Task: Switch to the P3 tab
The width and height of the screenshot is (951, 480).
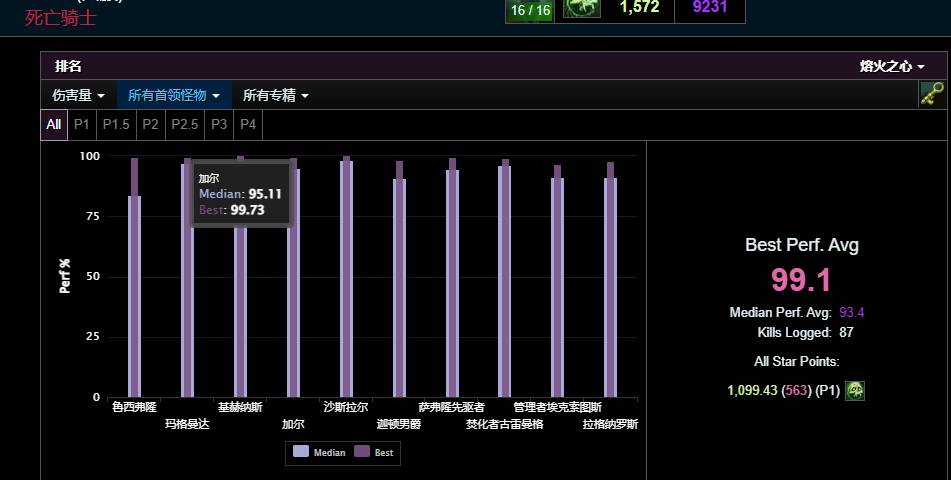Action: point(219,124)
